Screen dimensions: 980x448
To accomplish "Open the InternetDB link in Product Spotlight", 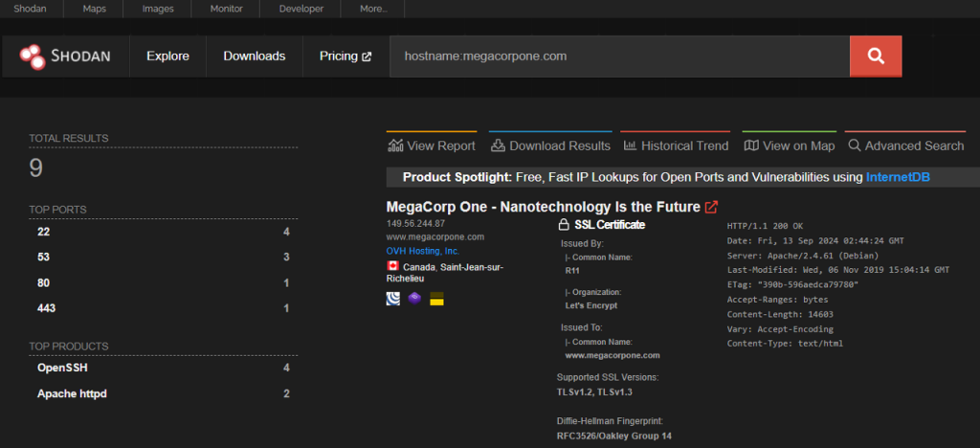I will click(898, 177).
